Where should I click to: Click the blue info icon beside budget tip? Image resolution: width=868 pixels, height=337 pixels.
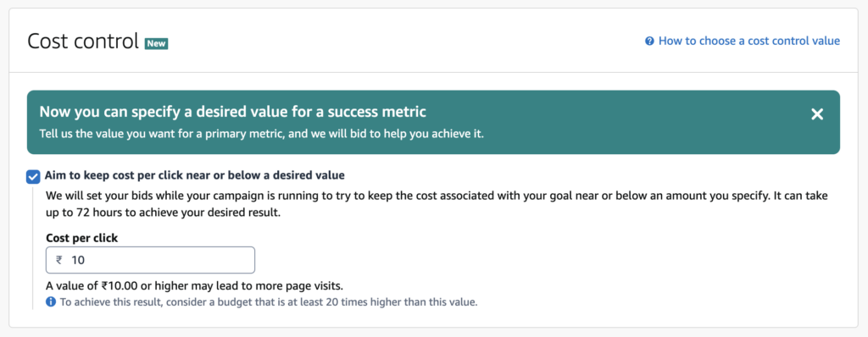click(51, 302)
